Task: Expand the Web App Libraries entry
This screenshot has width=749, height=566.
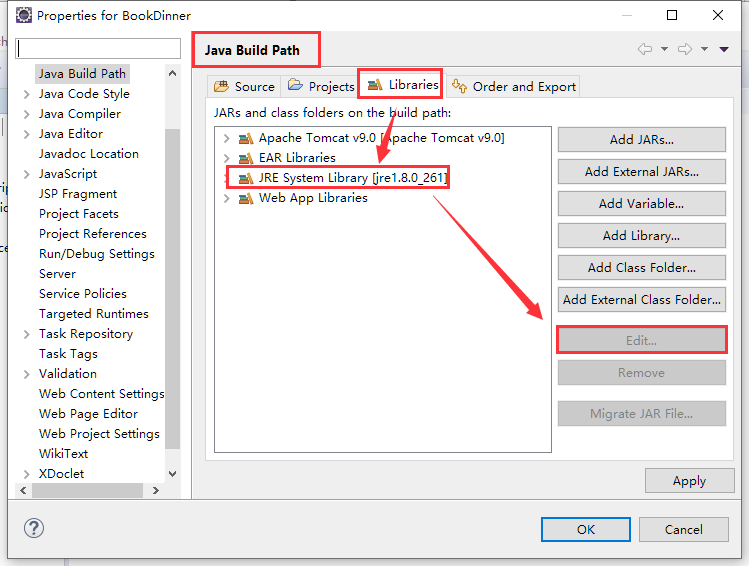Action: pos(226,198)
